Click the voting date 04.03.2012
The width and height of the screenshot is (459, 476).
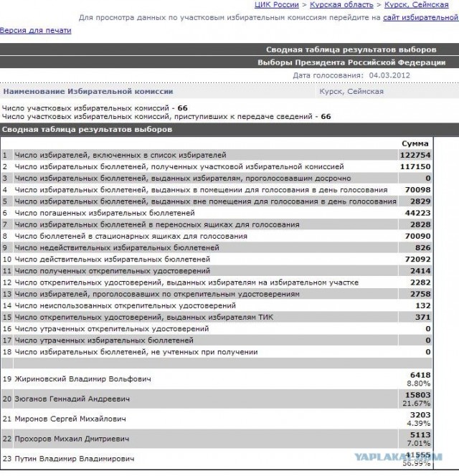389,75
